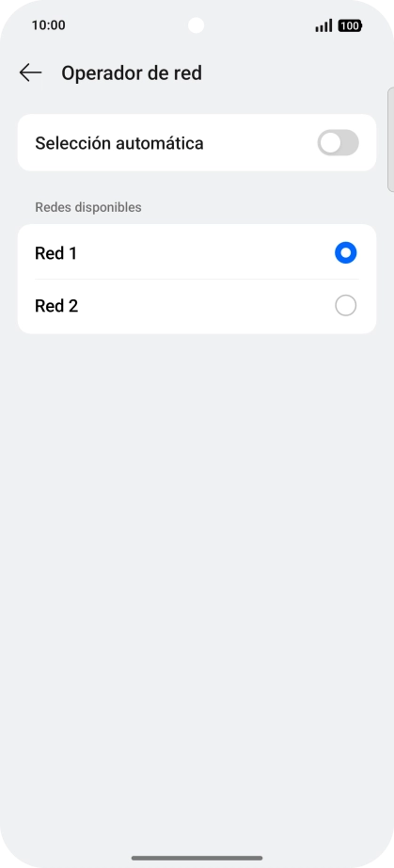Image resolution: width=394 pixels, height=868 pixels.
Task: Tap the Red 2 network name
Action: 56,306
